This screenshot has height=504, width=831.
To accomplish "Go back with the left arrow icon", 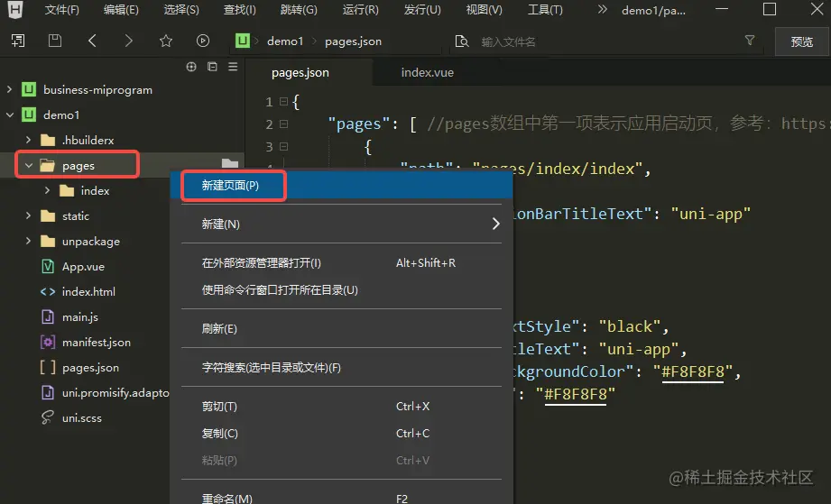I will 92,41.
